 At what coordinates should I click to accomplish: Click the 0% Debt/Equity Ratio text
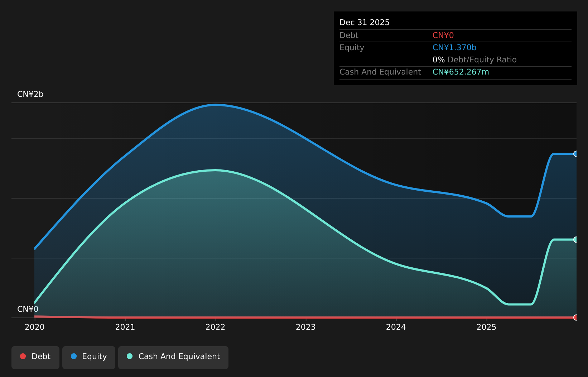[474, 60]
